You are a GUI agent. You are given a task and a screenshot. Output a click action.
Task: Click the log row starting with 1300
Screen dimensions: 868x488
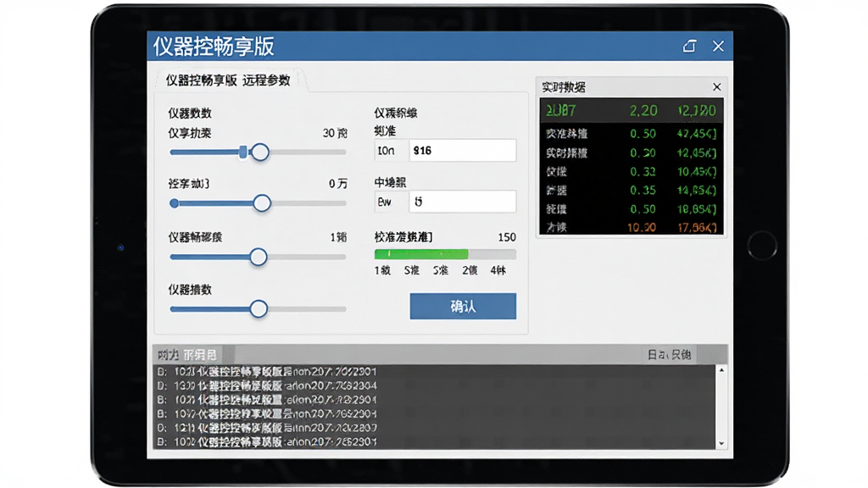point(267,385)
